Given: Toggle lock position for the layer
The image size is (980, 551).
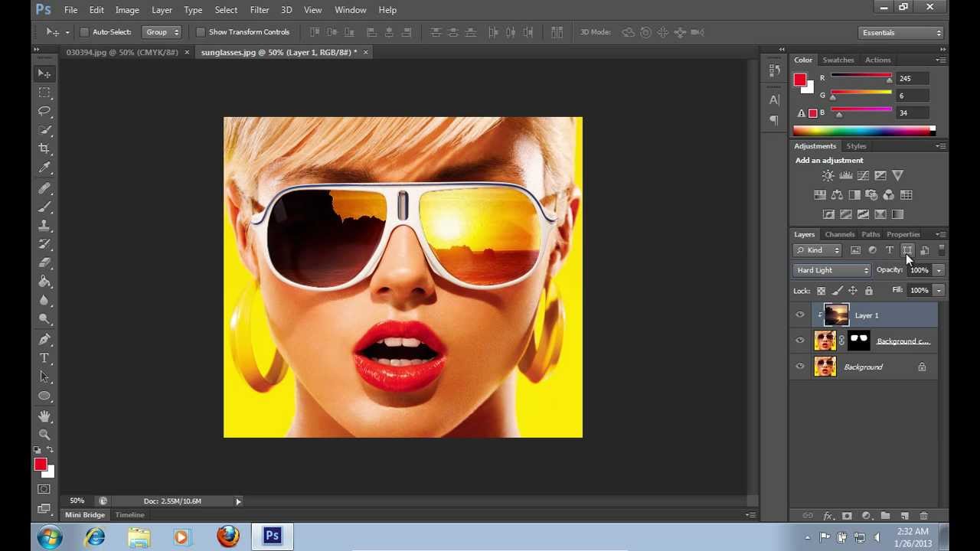Looking at the screenshot, I should coord(853,291).
